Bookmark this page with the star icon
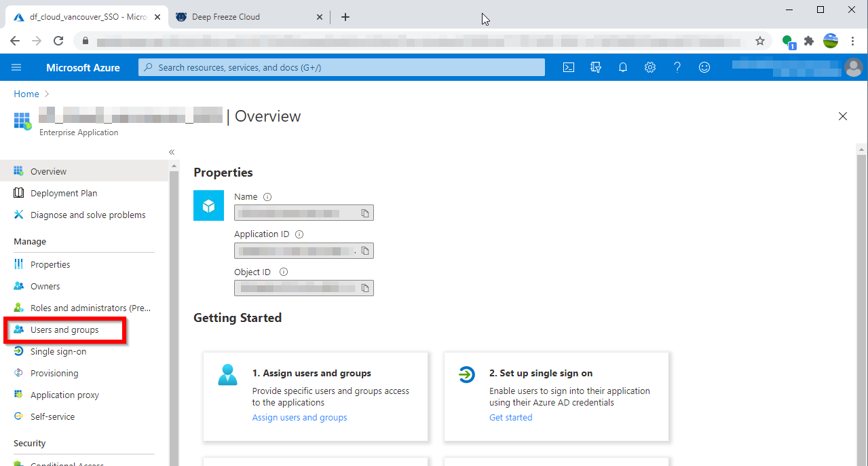The width and height of the screenshot is (868, 466). point(760,41)
